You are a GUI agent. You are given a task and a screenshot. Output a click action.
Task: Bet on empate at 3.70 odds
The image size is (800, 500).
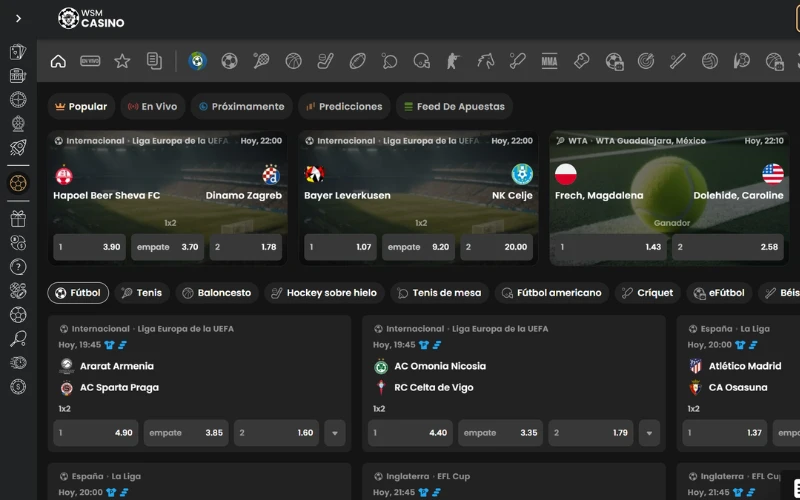(167, 247)
